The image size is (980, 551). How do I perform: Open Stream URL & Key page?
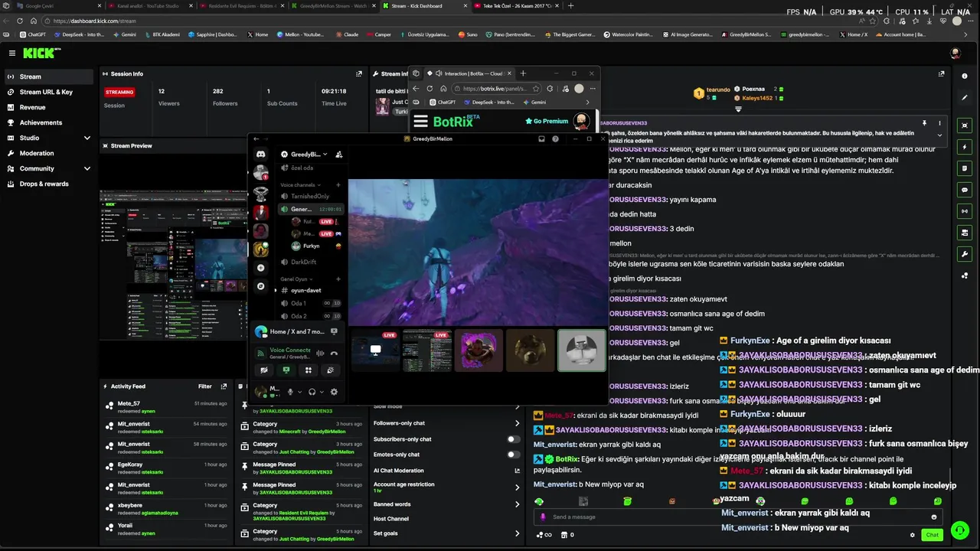pyautogui.click(x=47, y=92)
